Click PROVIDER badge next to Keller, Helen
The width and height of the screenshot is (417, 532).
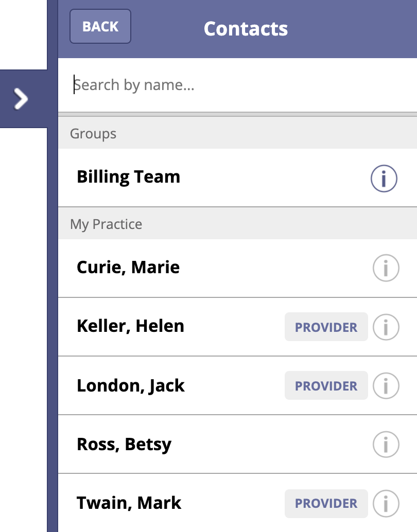pyautogui.click(x=326, y=327)
